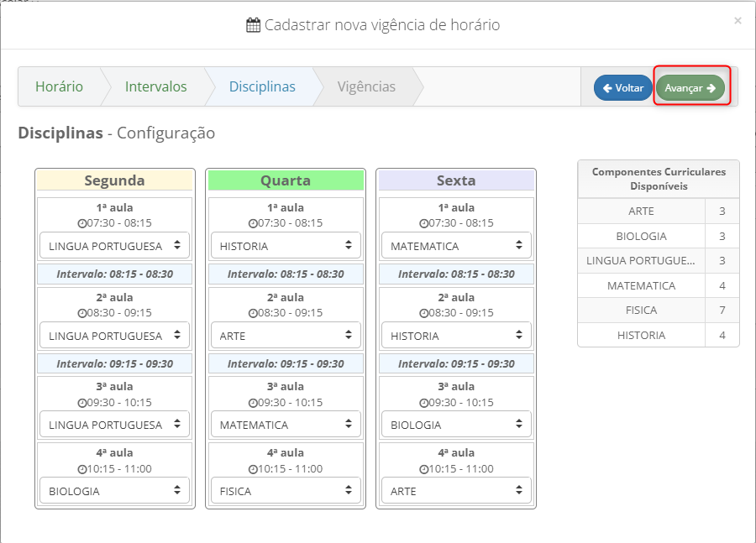Click the clock icon under Sexta 2ª aula
Viewport: 756px width, 543px height.
click(x=423, y=314)
